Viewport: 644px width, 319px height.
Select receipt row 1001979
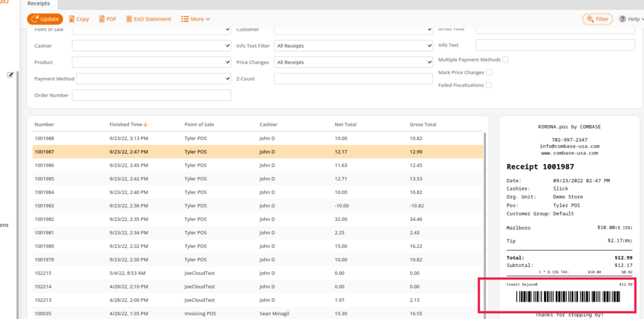[257, 260]
